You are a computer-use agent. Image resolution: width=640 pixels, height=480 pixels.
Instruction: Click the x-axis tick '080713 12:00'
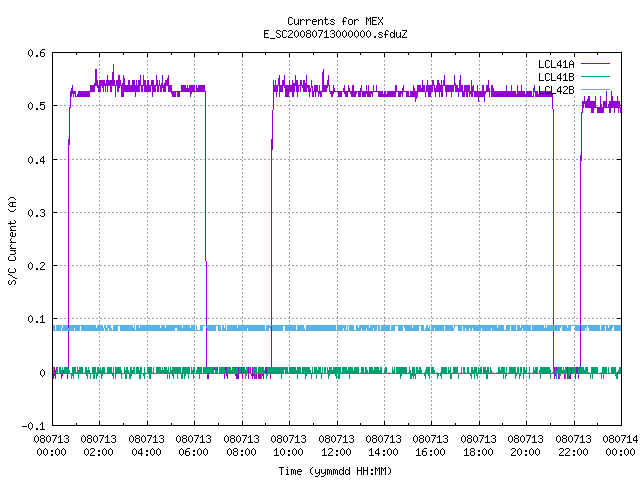(336, 446)
